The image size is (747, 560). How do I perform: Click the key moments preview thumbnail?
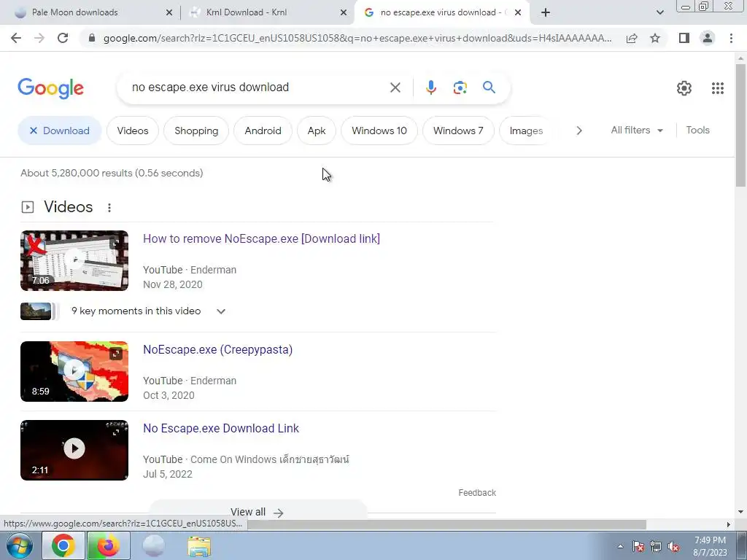tap(36, 311)
